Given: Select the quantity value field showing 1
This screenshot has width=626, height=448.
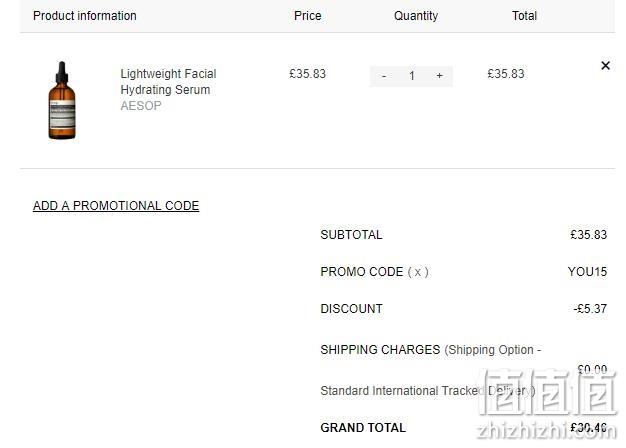Looking at the screenshot, I should 412,76.
